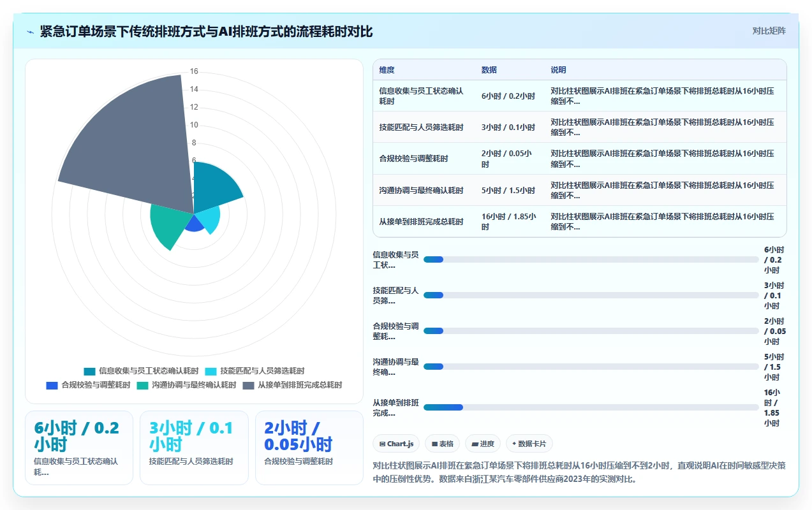The width and height of the screenshot is (812, 510).
Task: Click table value 16小时 / 1.85小时
Action: click(x=508, y=222)
